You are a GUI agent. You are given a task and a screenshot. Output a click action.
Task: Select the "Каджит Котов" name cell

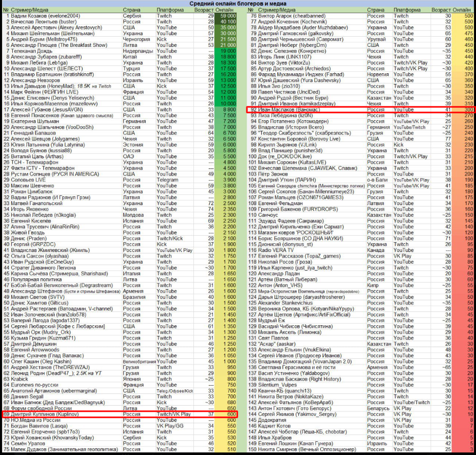coord(274,426)
